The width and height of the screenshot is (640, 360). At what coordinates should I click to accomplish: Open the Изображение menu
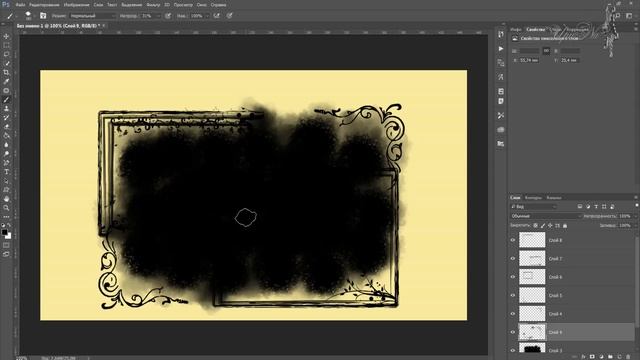[76, 5]
